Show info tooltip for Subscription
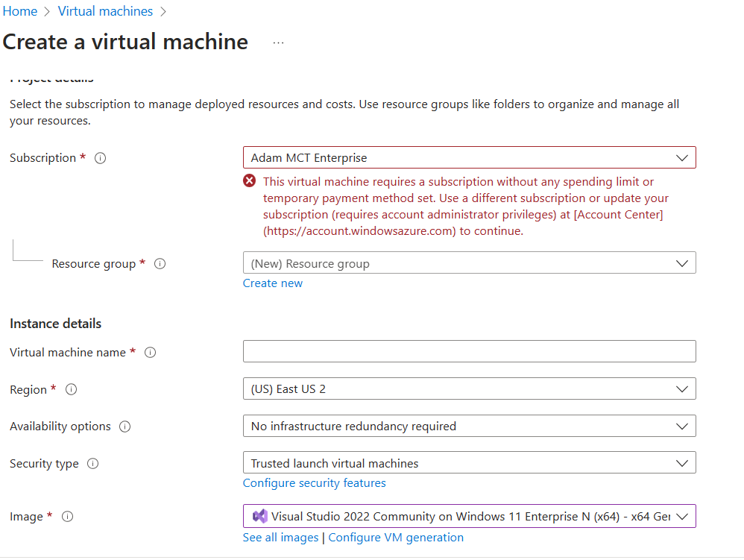Viewport: 744px width, 560px height. click(x=100, y=158)
